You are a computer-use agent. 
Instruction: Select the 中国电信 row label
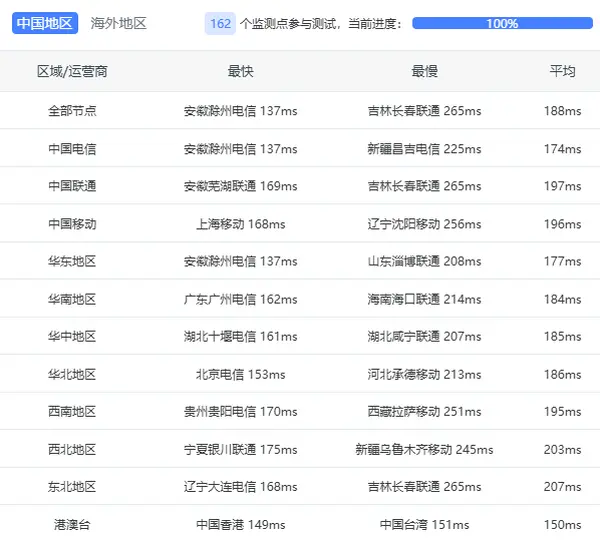click(x=72, y=149)
